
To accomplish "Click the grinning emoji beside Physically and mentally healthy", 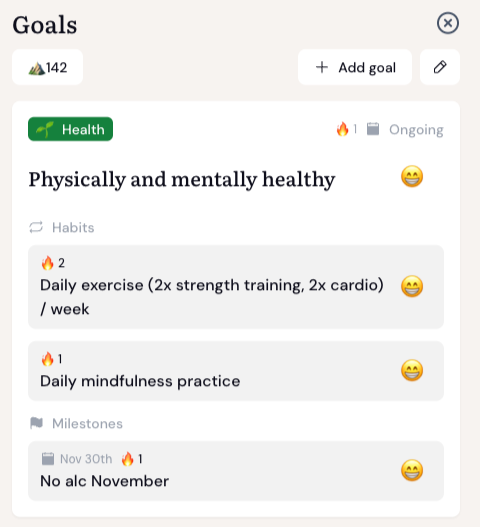I will pyautogui.click(x=412, y=176).
